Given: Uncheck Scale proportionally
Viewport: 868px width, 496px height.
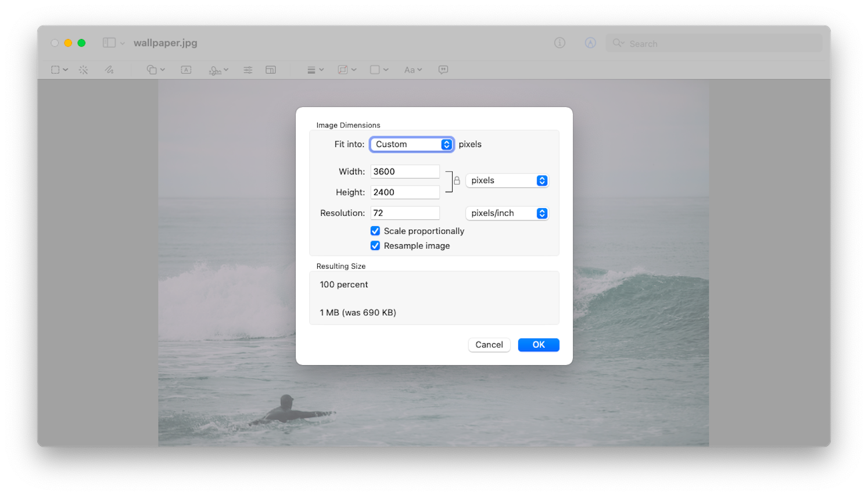Looking at the screenshot, I should [375, 231].
